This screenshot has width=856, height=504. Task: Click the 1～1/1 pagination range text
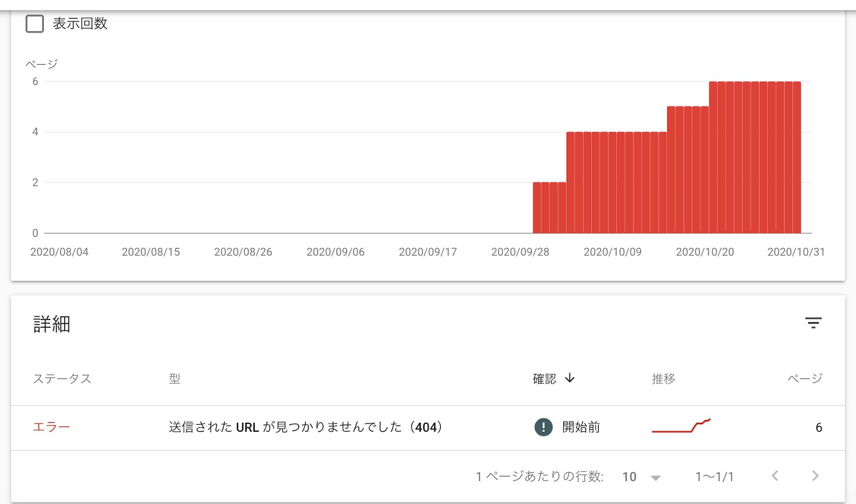coord(714,477)
